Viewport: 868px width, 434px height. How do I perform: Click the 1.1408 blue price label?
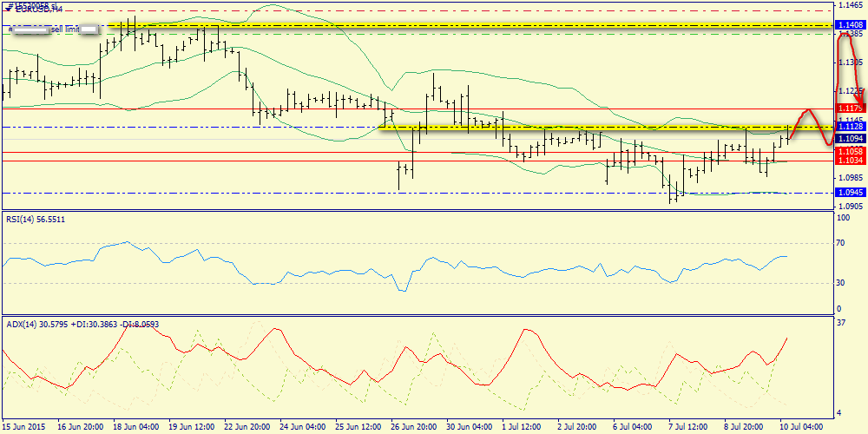coord(848,27)
